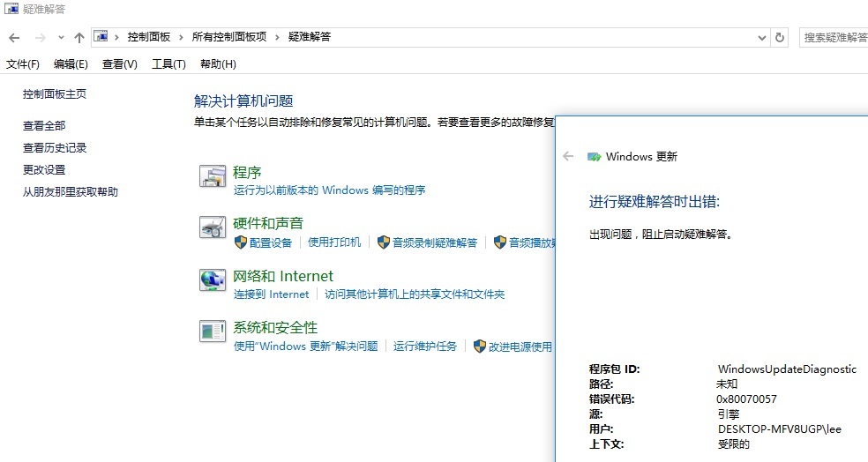This screenshot has width=868, height=462.
Task: Go to 控制面板主页
Action: 55,94
